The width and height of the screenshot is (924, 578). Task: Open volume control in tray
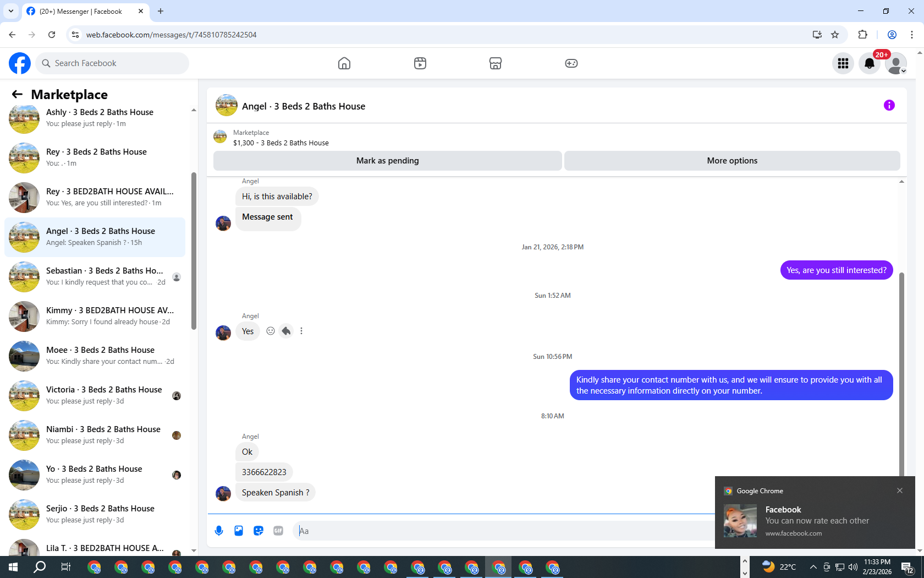[x=853, y=567]
